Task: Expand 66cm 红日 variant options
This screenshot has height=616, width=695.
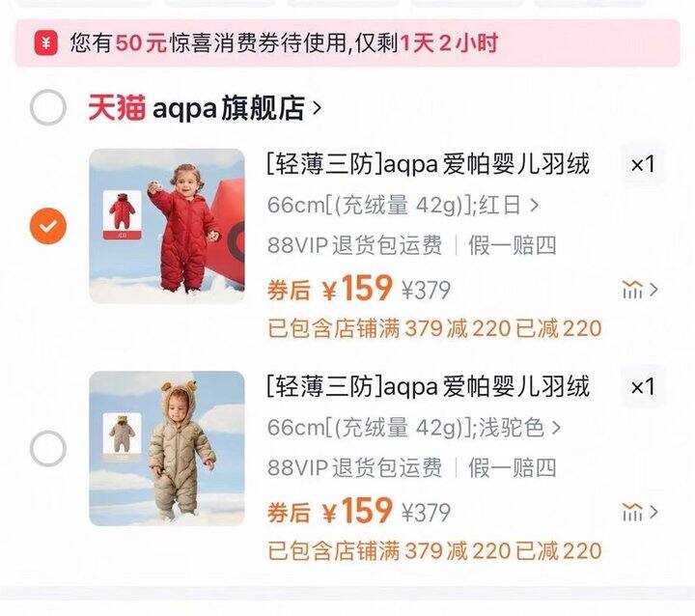Action: click(x=403, y=206)
